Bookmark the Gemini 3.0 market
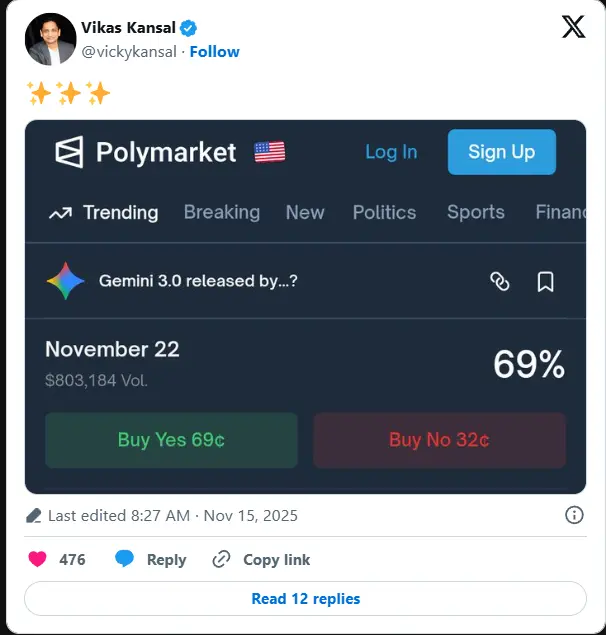 545,282
